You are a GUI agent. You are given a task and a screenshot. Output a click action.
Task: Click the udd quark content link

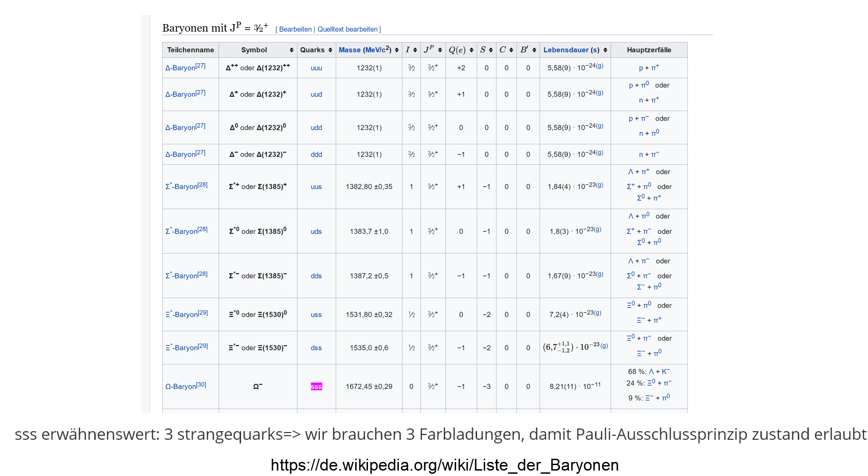pyautogui.click(x=317, y=128)
